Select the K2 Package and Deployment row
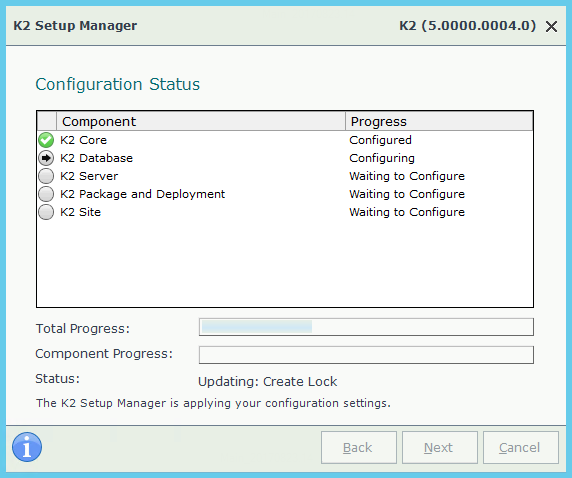 click(285, 194)
